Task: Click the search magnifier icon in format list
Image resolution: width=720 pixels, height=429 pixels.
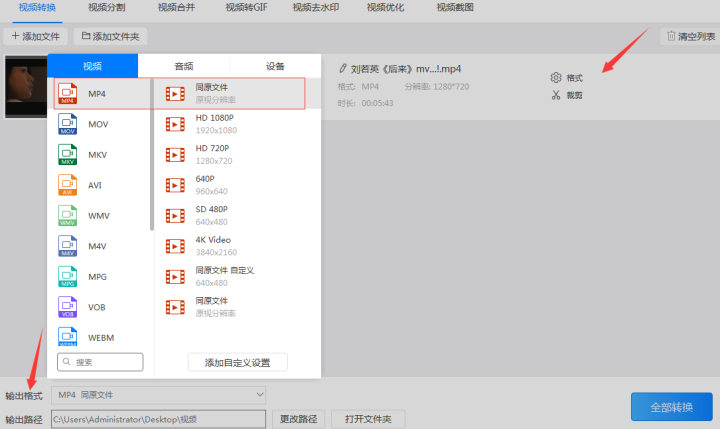Action: click(x=67, y=362)
